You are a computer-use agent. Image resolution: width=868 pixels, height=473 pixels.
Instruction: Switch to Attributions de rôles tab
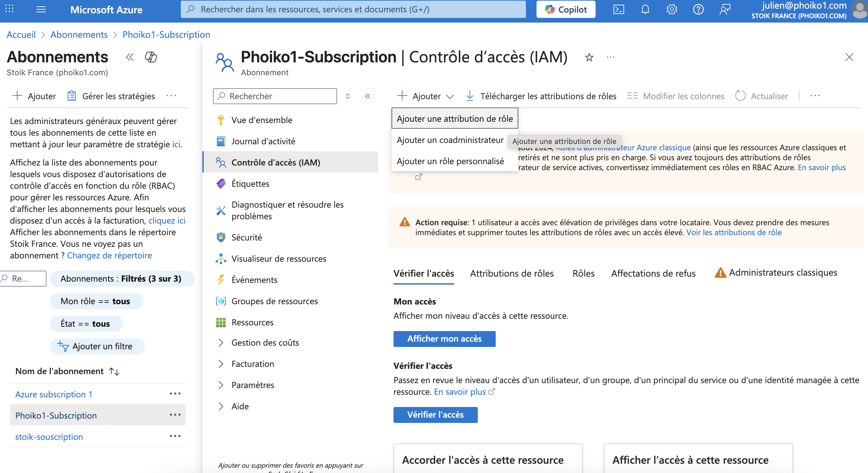point(512,274)
